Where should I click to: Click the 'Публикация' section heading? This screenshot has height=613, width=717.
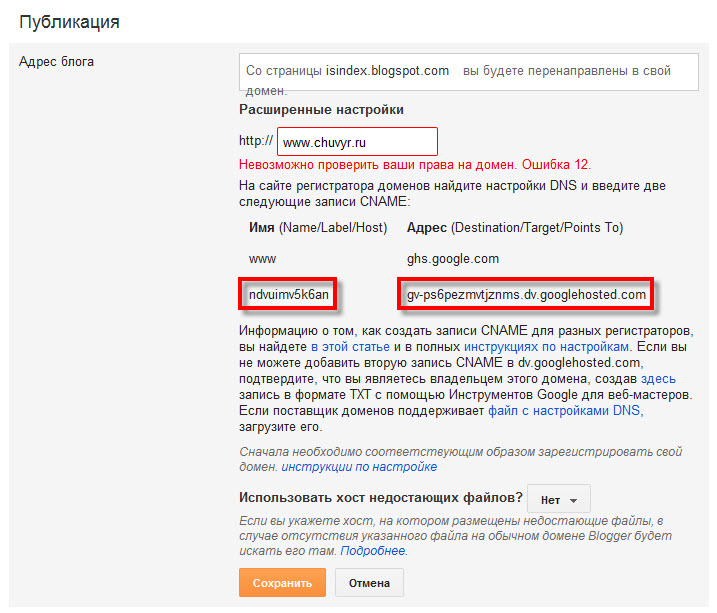pyautogui.click(x=69, y=21)
